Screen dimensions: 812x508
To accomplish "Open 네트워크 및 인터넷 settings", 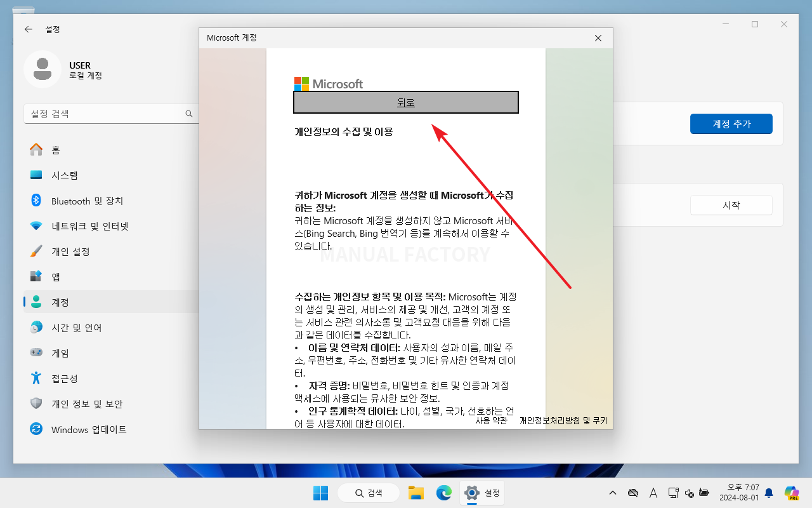I will 111,226.
